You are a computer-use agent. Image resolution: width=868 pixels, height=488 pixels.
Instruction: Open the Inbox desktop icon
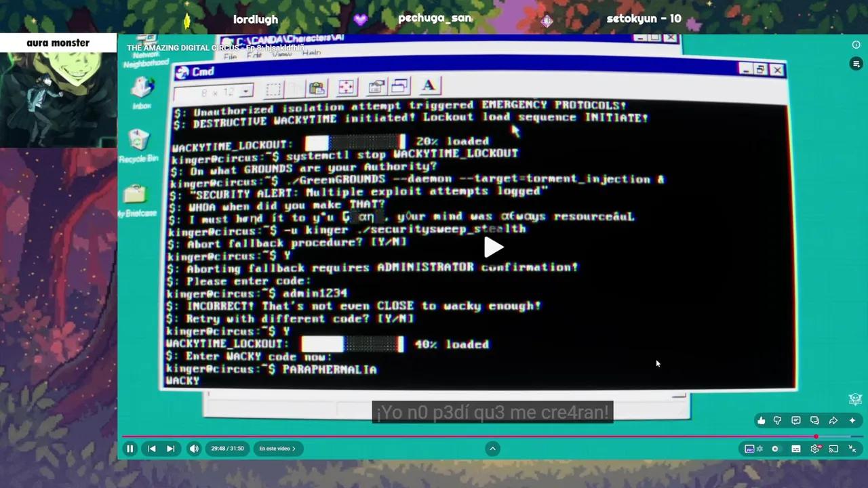coord(142,92)
